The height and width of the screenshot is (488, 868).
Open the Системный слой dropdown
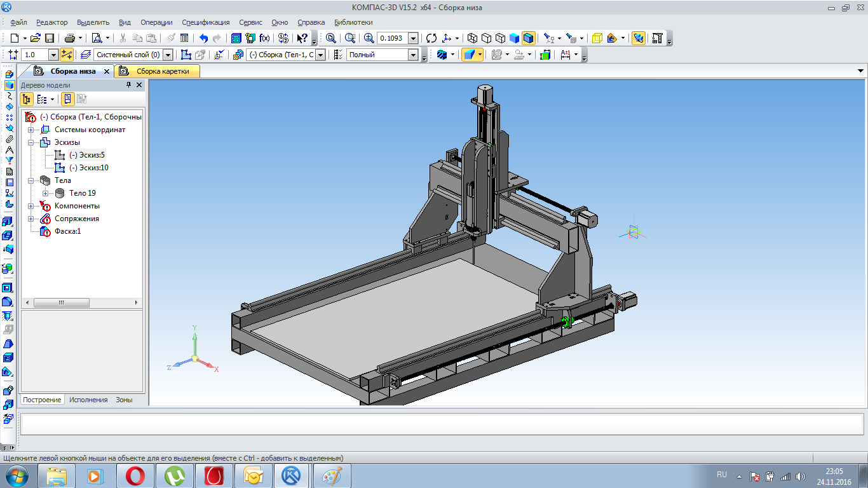pyautogui.click(x=168, y=55)
